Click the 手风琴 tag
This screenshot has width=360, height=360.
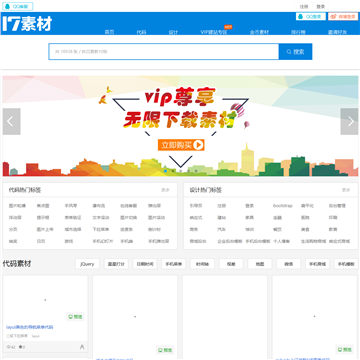71,206
